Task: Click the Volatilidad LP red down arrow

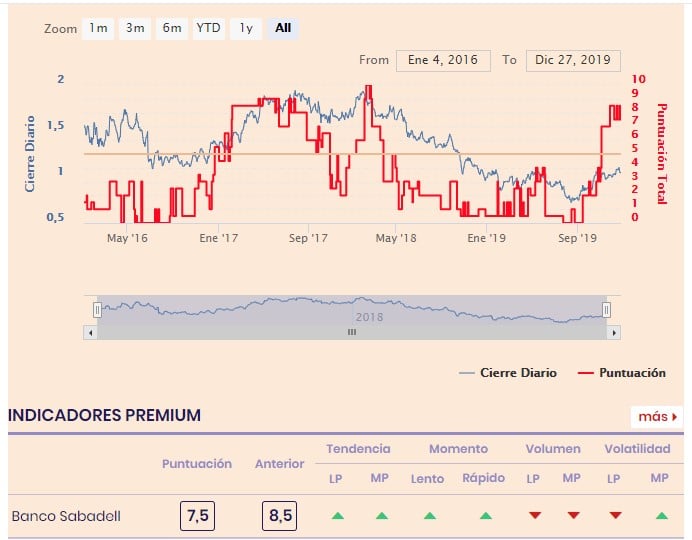Action: pos(615,515)
